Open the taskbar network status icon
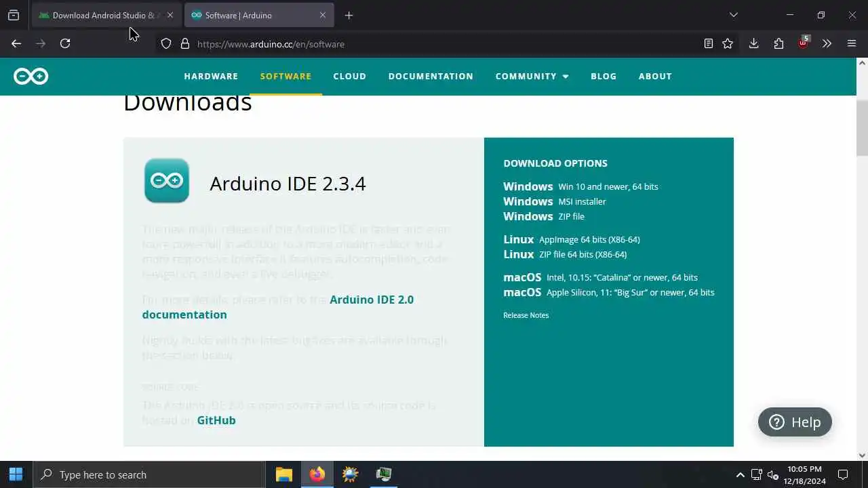Screen dimensions: 868x488 click(x=756, y=474)
